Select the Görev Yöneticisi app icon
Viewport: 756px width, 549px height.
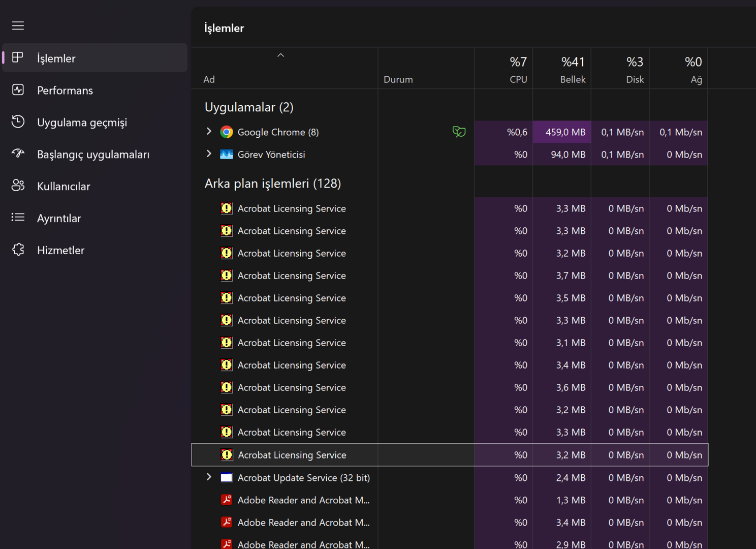click(x=227, y=155)
